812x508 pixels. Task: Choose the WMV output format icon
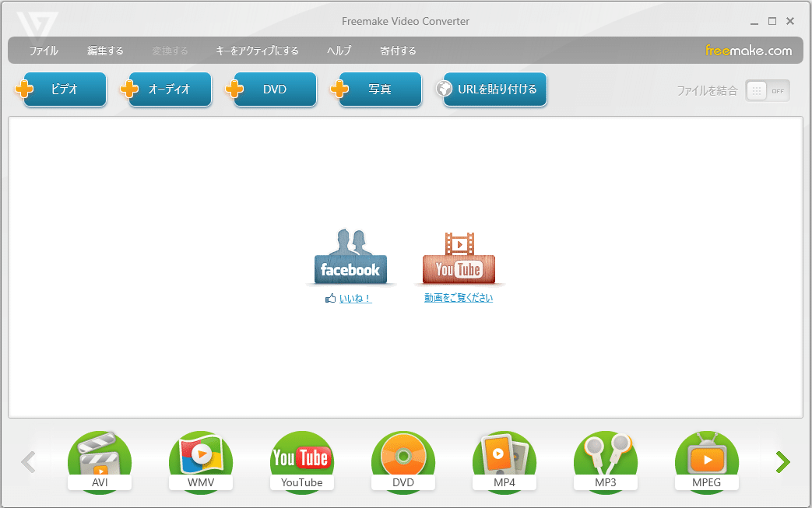pos(201,462)
